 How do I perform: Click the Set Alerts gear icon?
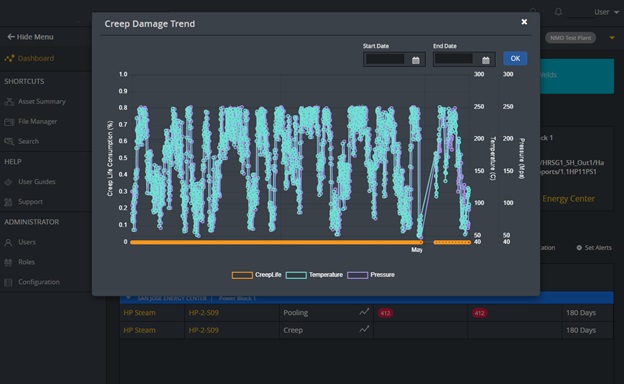click(x=579, y=248)
